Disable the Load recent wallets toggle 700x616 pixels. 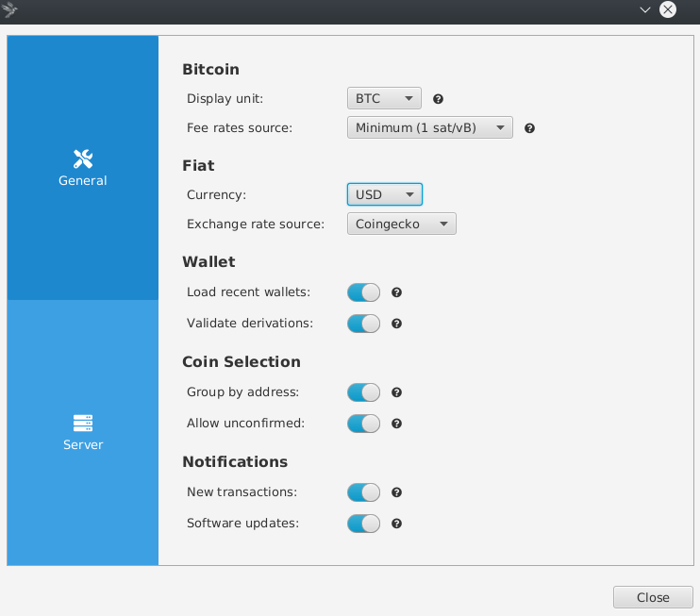coord(363,292)
